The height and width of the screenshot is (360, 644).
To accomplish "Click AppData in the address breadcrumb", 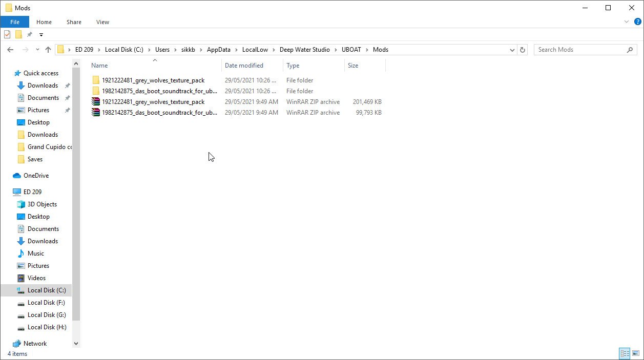I will click(x=219, y=50).
